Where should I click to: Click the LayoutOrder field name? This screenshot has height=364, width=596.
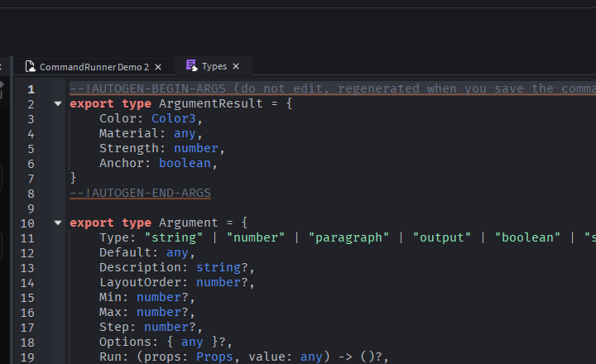140,282
